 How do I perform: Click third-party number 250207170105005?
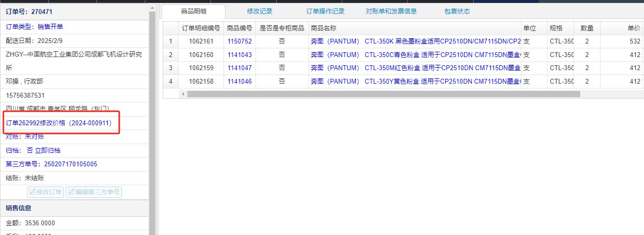(70, 164)
